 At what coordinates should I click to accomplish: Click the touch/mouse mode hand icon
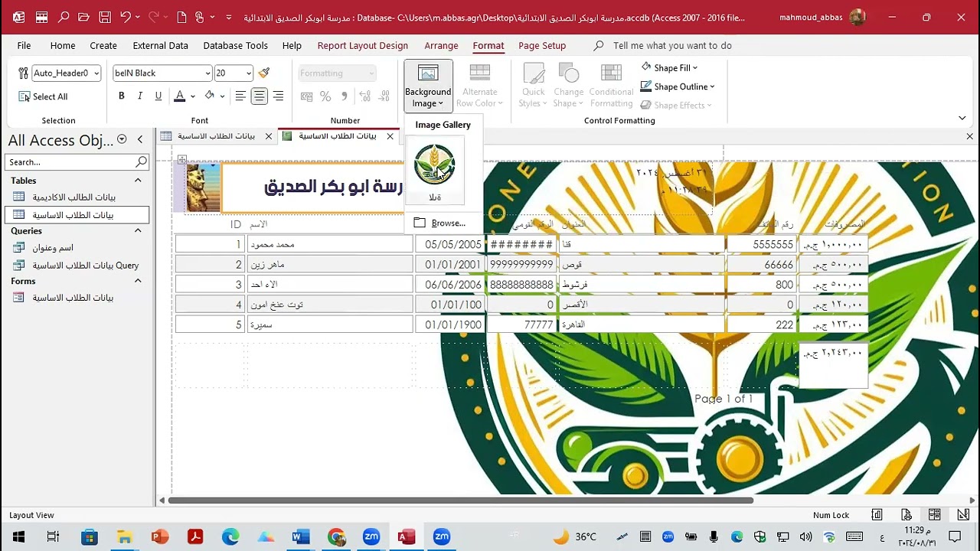click(201, 17)
